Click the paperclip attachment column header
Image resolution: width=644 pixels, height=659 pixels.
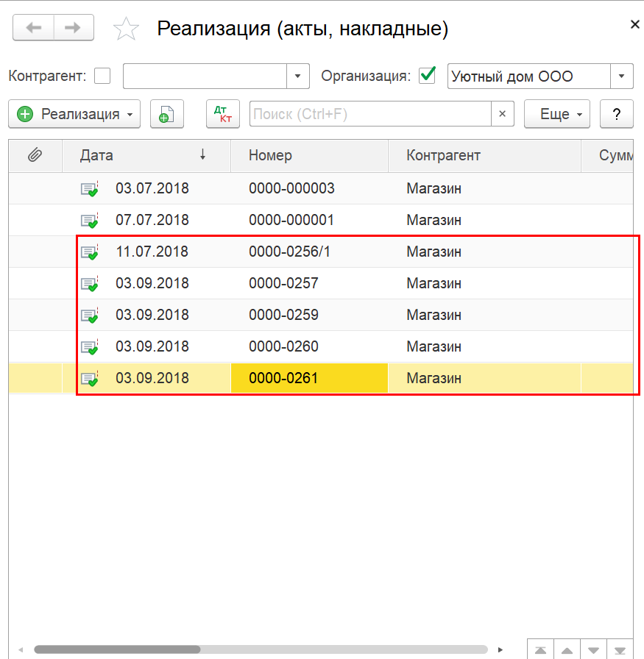click(35, 155)
